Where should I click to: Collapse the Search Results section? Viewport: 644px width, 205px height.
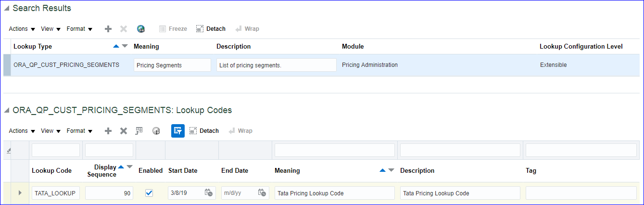point(7,9)
